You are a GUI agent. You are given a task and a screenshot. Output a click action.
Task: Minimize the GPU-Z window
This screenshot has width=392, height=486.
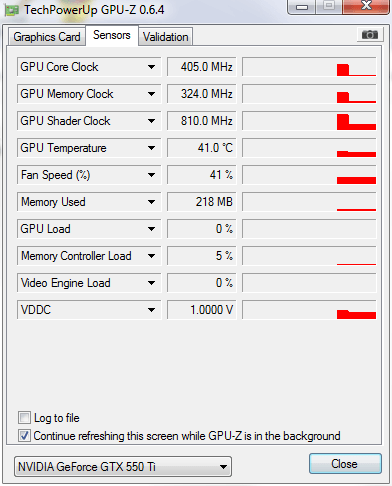tap(302, 6)
